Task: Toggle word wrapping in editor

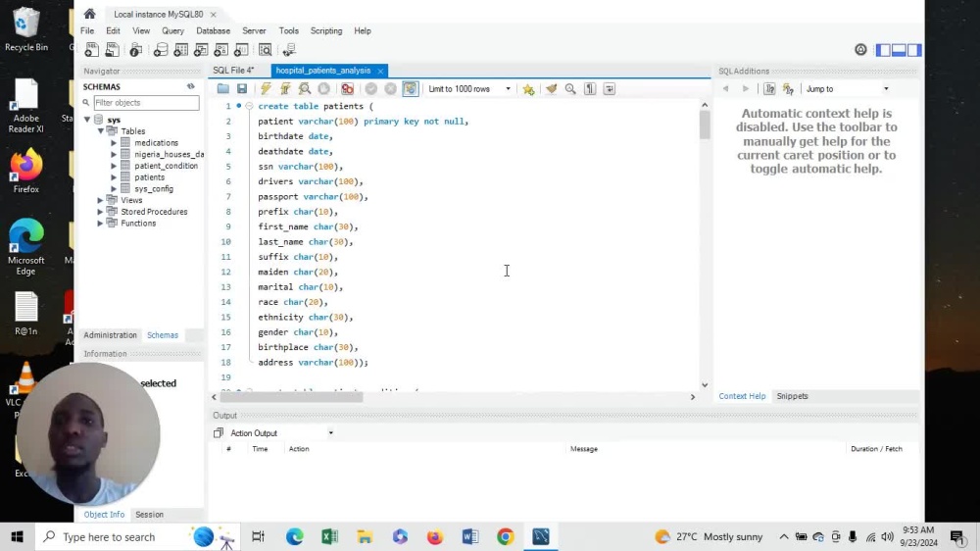Action: [x=609, y=89]
